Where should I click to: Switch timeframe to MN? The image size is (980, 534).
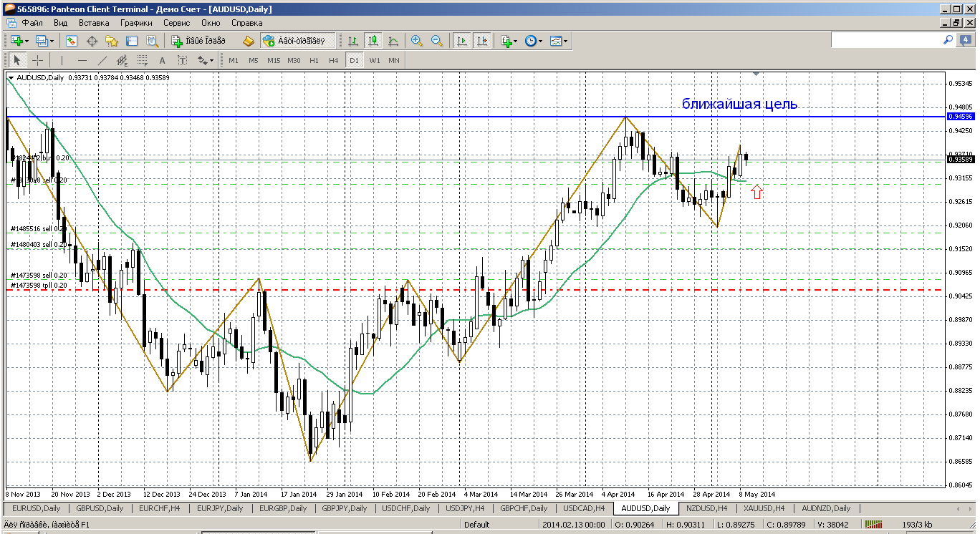(x=394, y=60)
